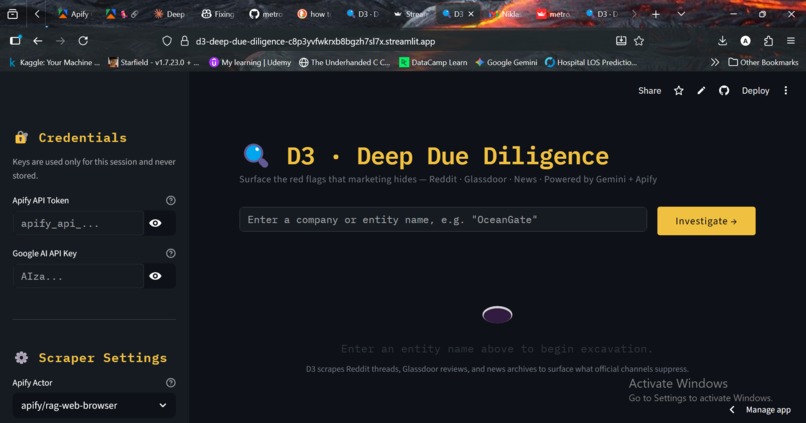Reveal the Google AI API Key value
806x423 pixels.
[x=155, y=276]
